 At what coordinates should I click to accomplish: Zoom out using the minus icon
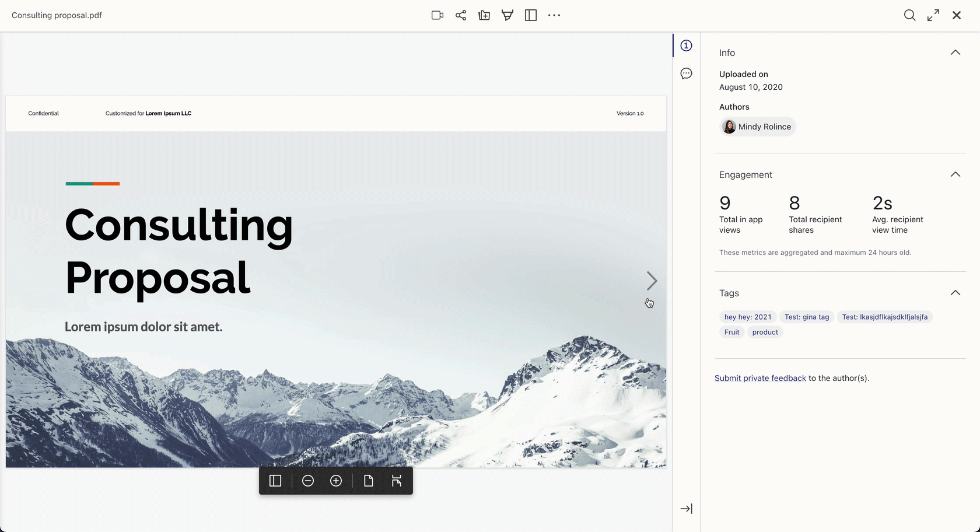(x=308, y=481)
